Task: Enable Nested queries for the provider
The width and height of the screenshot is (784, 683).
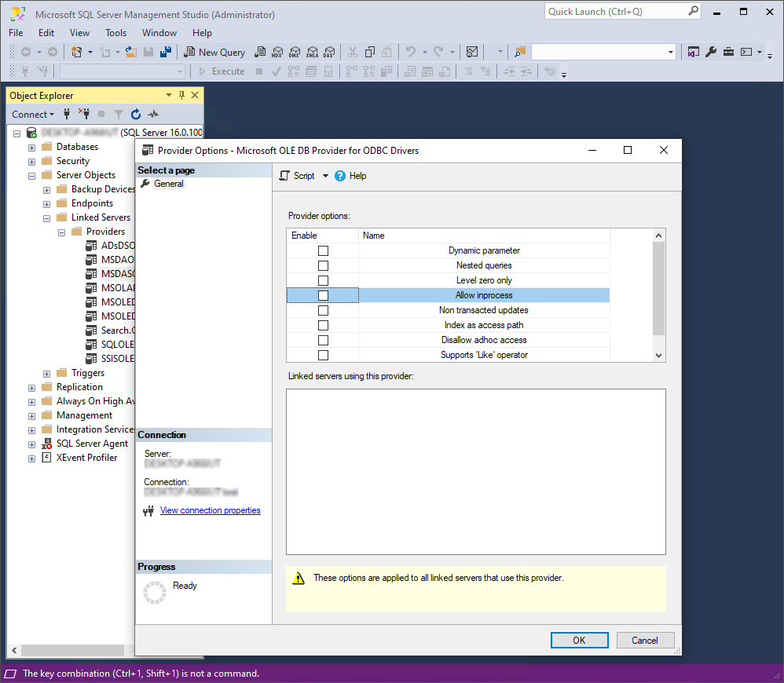Action: [x=323, y=265]
